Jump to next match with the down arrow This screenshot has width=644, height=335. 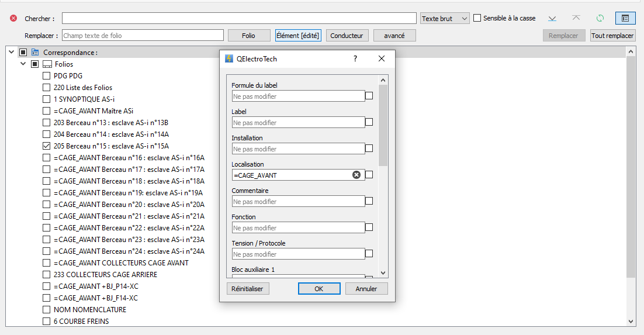(552, 18)
